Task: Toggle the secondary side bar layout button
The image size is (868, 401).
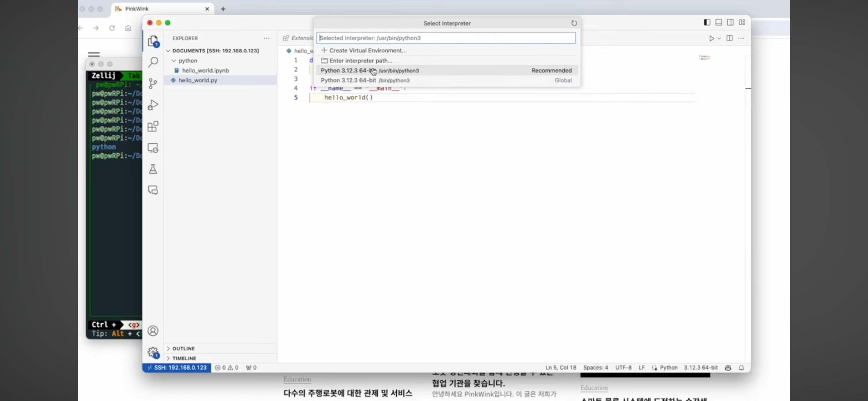Action: point(730,22)
